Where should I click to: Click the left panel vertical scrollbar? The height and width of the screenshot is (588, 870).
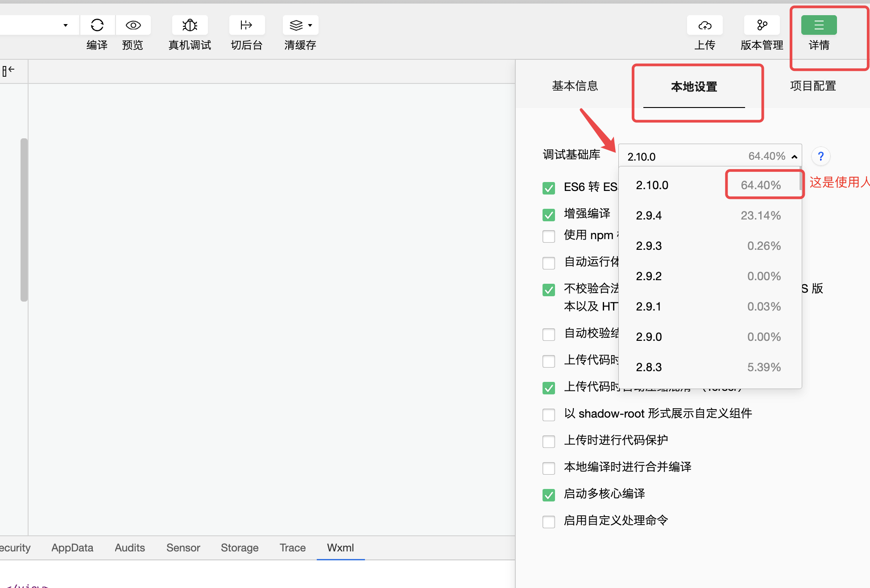(24, 219)
